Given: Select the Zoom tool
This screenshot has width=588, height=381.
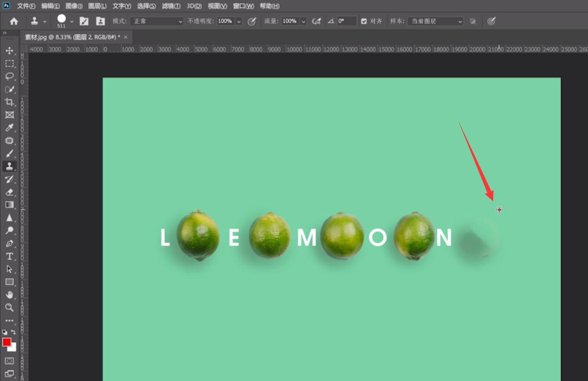Looking at the screenshot, I should click(x=9, y=308).
